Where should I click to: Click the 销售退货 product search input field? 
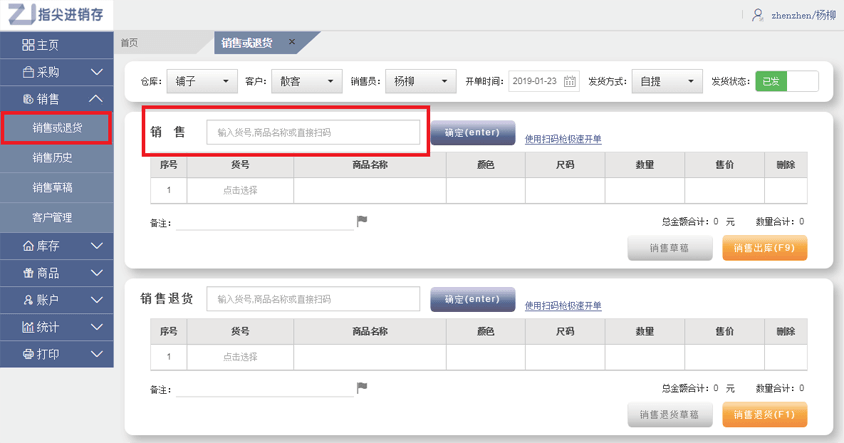[x=313, y=299]
